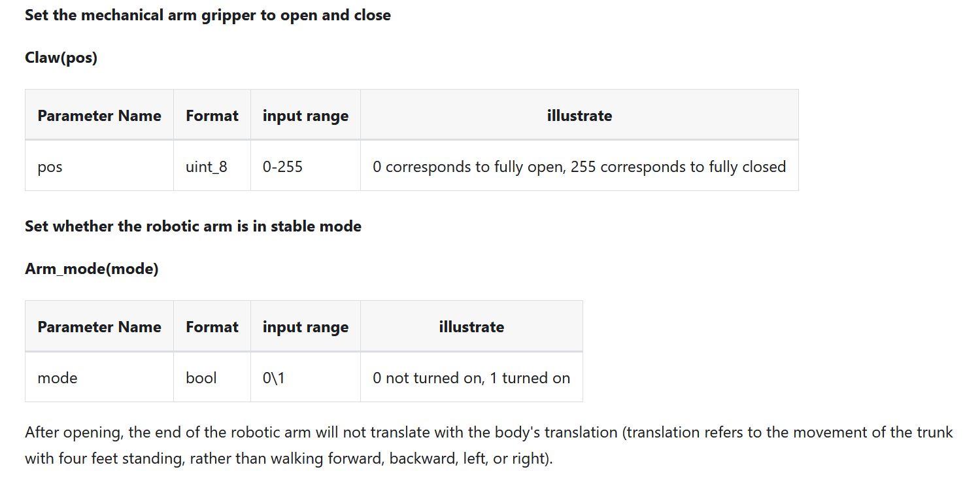Click 'illustrate' header in Arm_mode table
The width and height of the screenshot is (980, 480).
coord(471,327)
